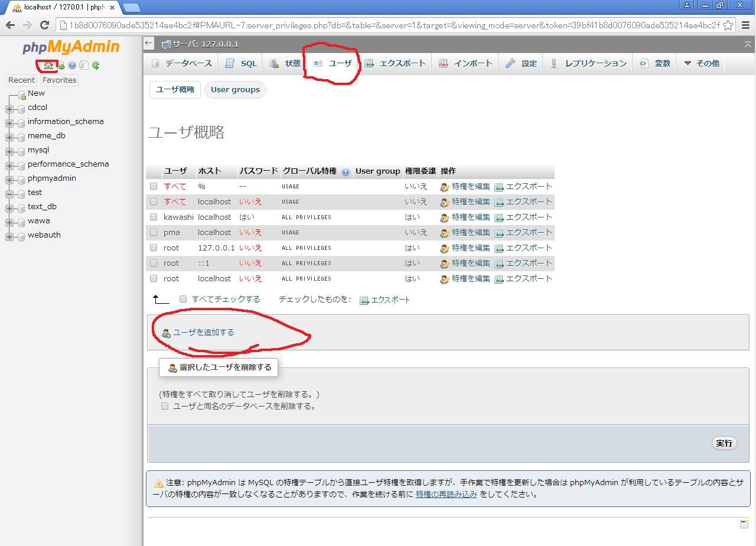
Task: Collapse navigation panel with left arrow icon
Action: click(x=149, y=43)
